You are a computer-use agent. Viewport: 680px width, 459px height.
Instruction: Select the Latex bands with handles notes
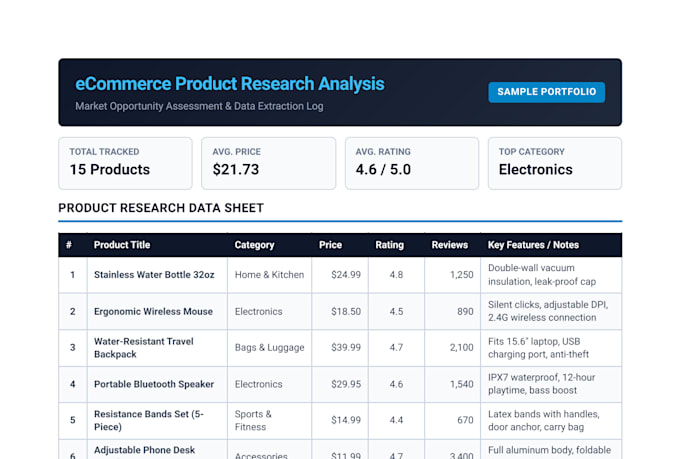(x=551, y=420)
